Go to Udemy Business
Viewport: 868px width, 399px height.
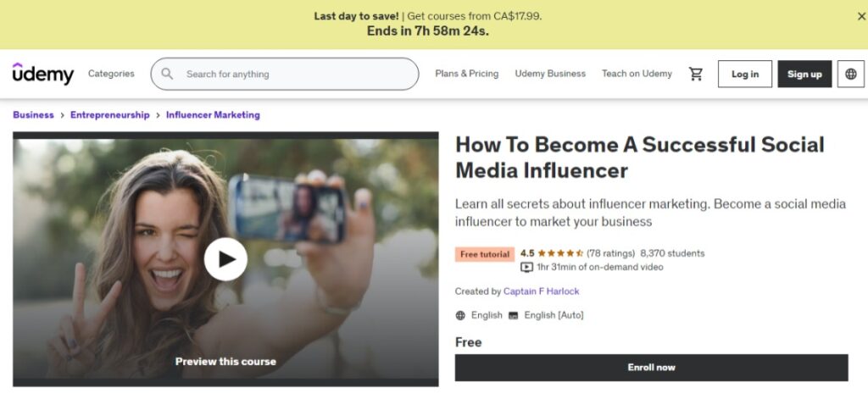tap(550, 74)
